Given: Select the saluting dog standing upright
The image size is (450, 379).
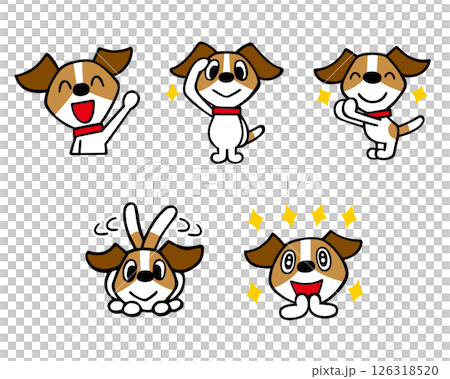Looking at the screenshot, I should click(x=226, y=102).
